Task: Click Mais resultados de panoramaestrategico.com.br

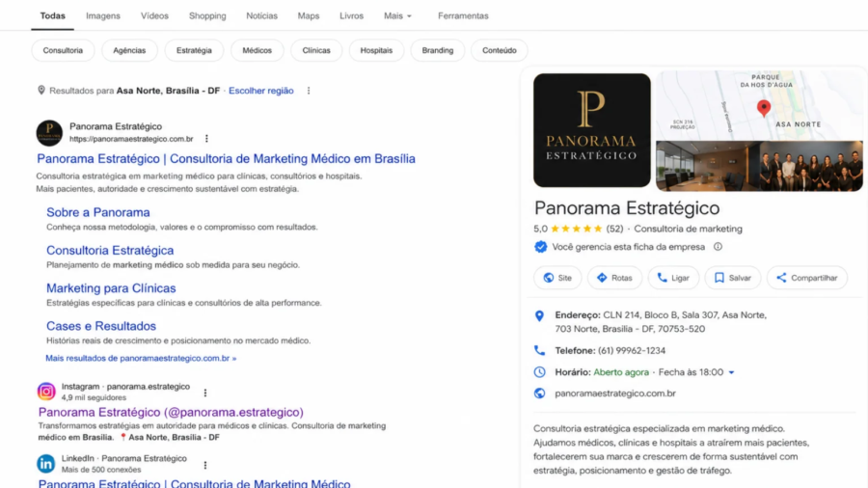Action: pos(141,358)
